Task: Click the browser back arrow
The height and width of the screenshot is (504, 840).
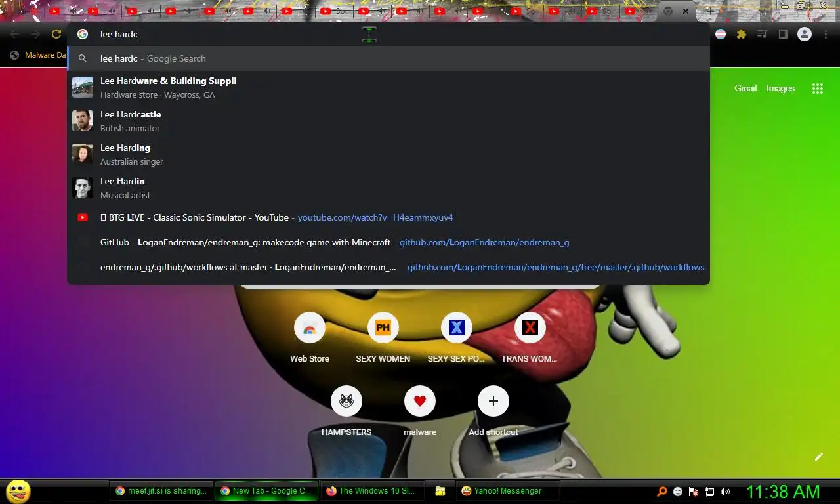Action: [x=14, y=34]
